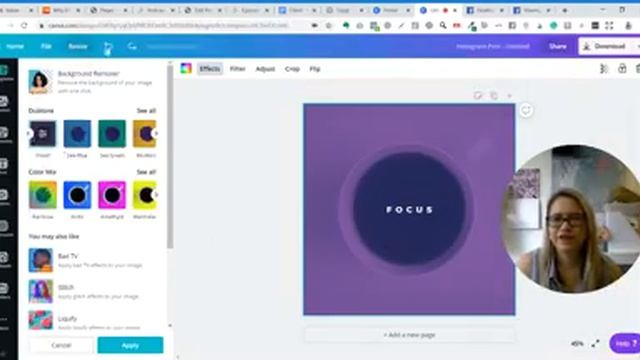
Task: Open the transparency icon in the toolbar
Action: pyautogui.click(x=604, y=69)
